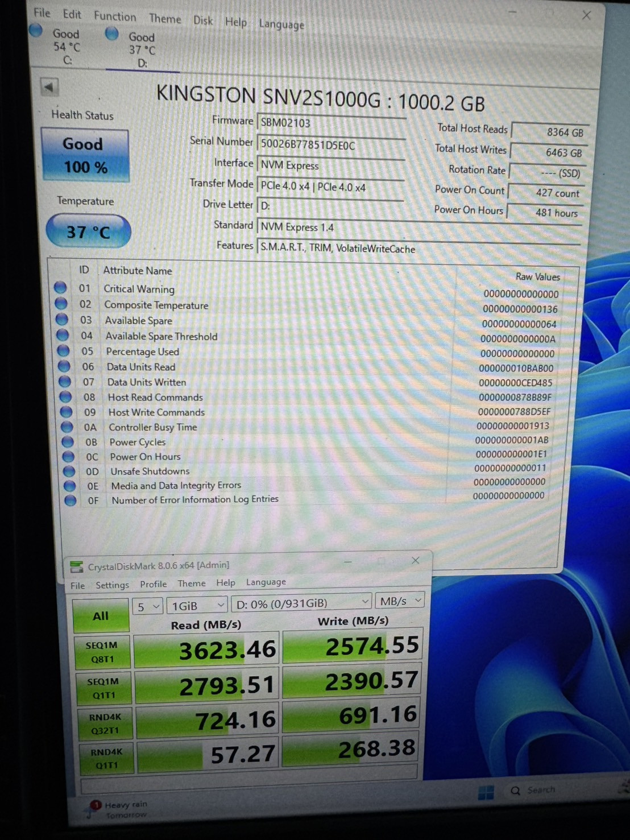This screenshot has height=840, width=630.
Task: Open the Help menu in CrystalDiskMark
Action: [x=226, y=583]
